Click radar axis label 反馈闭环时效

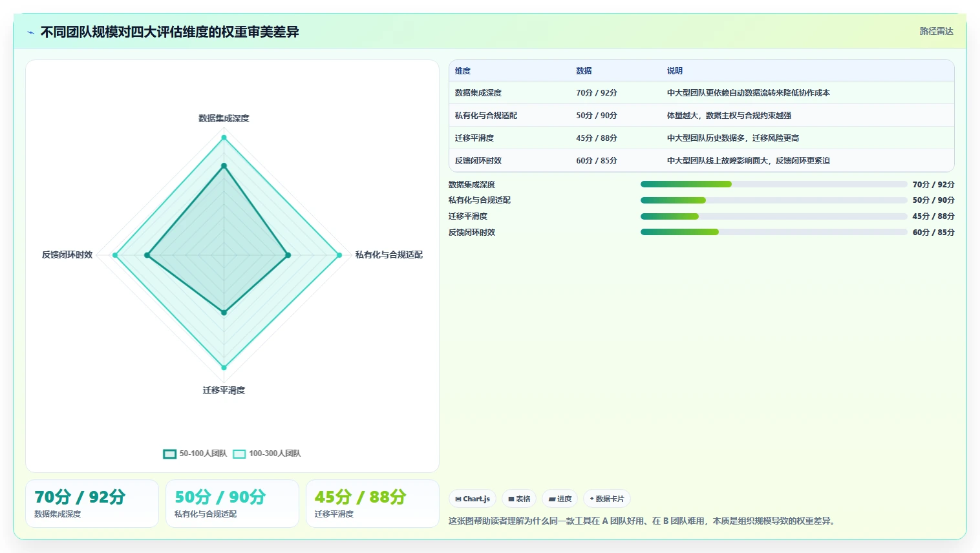(67, 255)
